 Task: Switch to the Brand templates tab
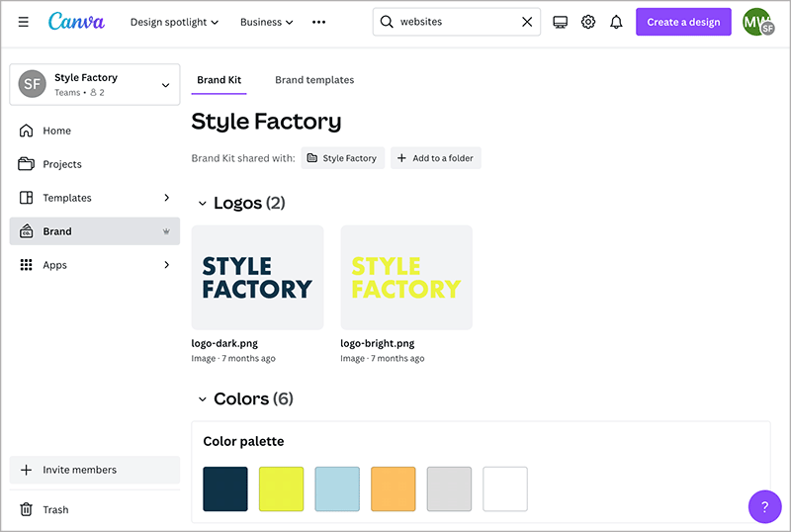[314, 80]
